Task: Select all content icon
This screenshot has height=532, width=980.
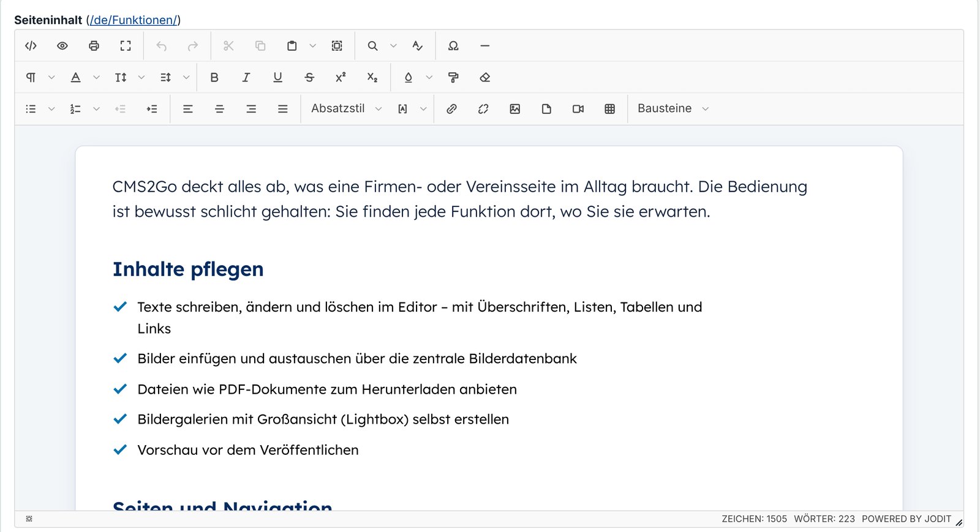Action: (337, 46)
